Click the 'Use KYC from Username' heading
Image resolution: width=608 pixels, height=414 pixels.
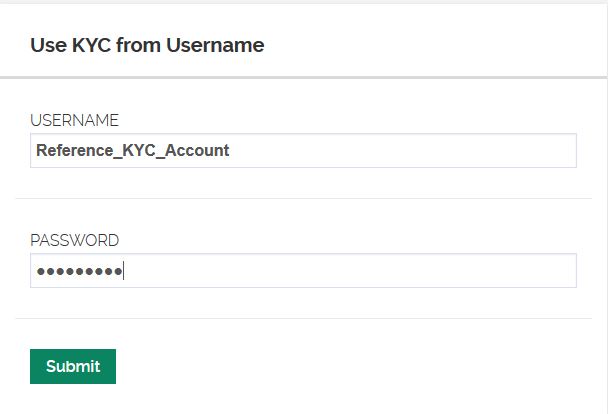pos(147,45)
